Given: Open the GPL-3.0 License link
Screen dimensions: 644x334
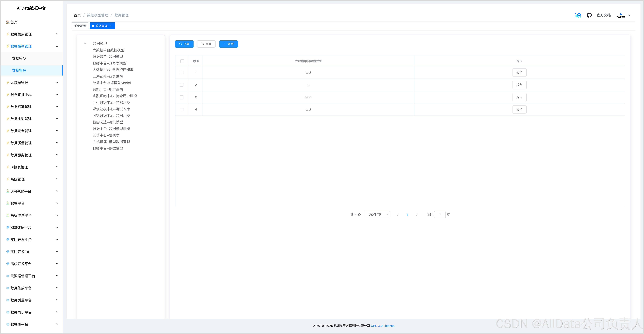Looking at the screenshot, I should (x=382, y=326).
